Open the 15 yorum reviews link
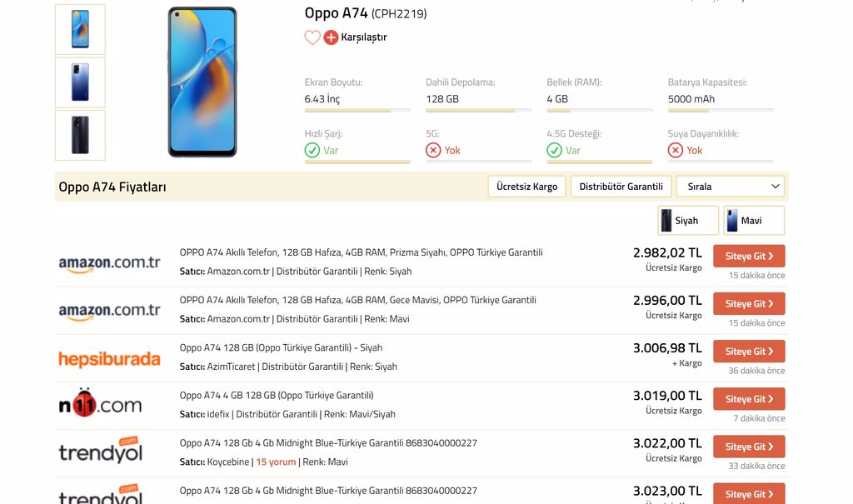The image size is (853, 504). click(276, 462)
